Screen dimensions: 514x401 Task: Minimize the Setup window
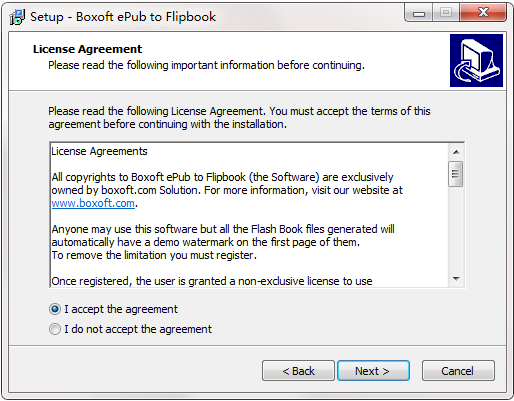(419, 13)
